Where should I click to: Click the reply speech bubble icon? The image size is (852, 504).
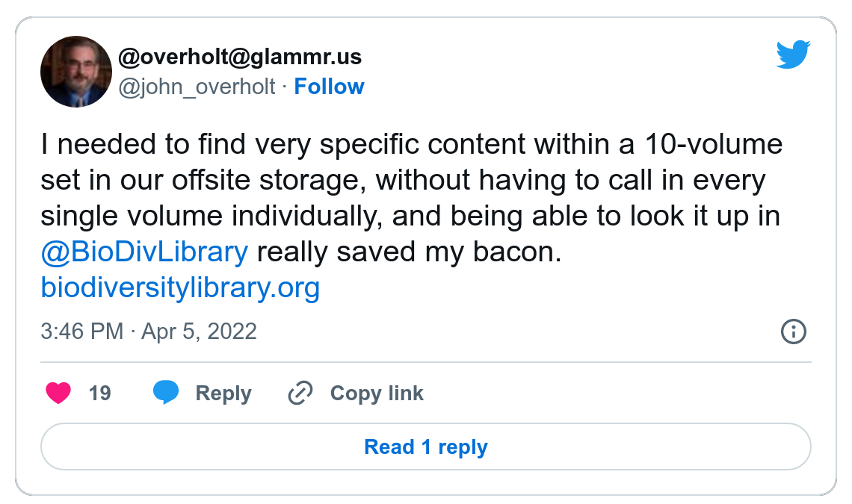point(165,393)
